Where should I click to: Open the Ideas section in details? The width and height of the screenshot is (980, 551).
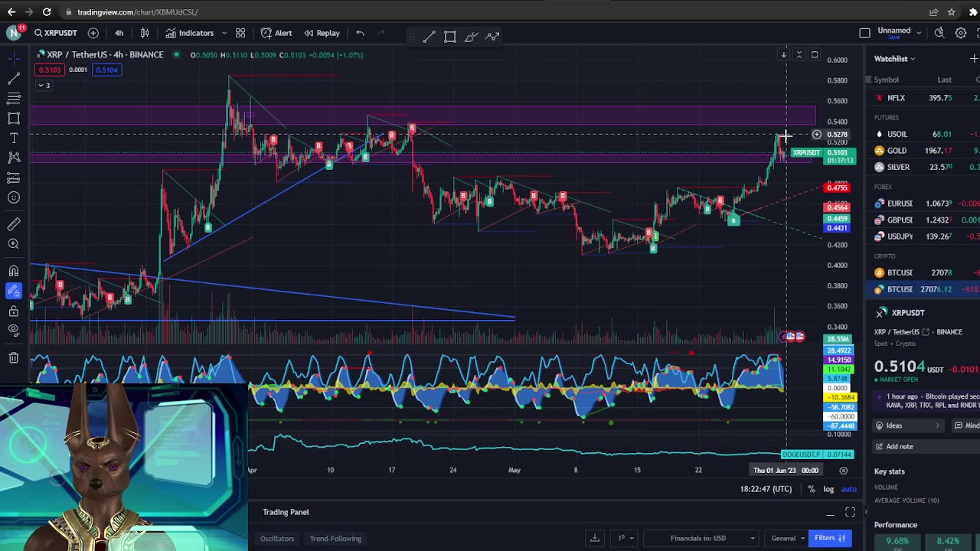pyautogui.click(x=909, y=425)
